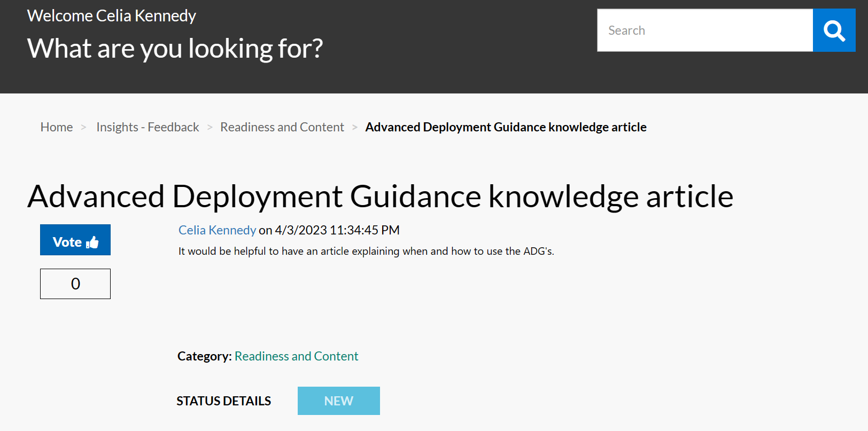Open Celia Kennedy author profile link
This screenshot has width=868, height=431.
[x=217, y=230]
